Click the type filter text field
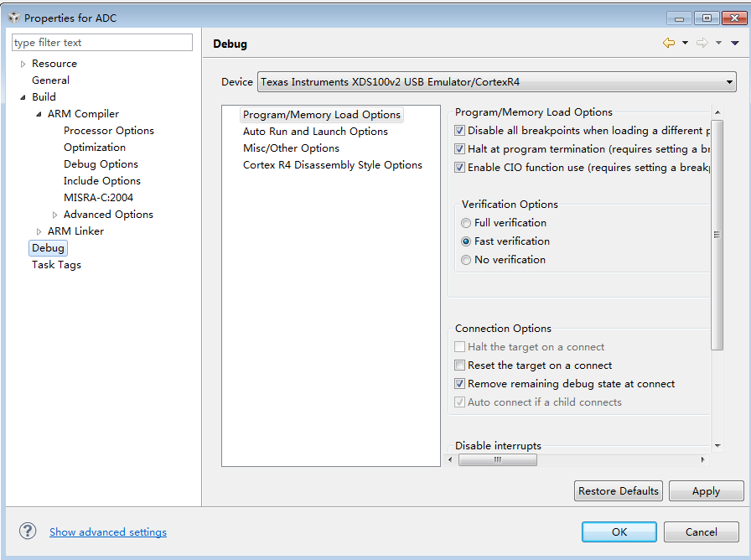The height and width of the screenshot is (560, 751). pyautogui.click(x=102, y=43)
